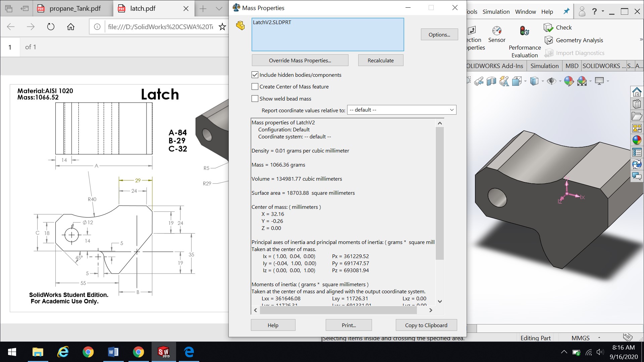Viewport: 644px width, 362px height.
Task: Enable Create Center of Mass feature
Action: (x=255, y=86)
